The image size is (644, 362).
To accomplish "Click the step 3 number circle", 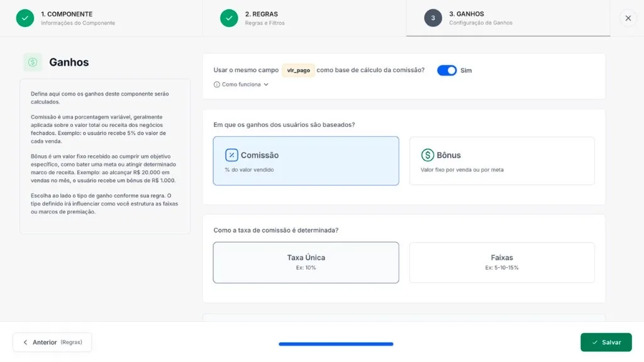I will pos(433,18).
